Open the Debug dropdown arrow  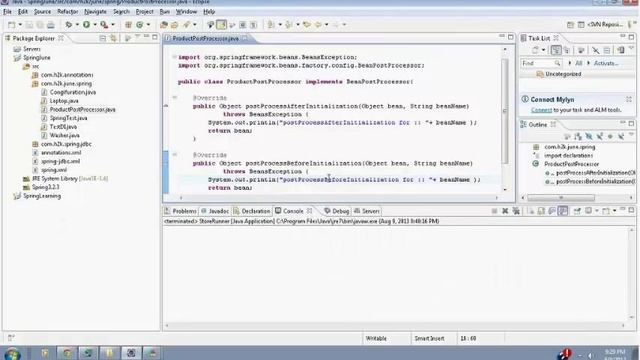pos(77,25)
